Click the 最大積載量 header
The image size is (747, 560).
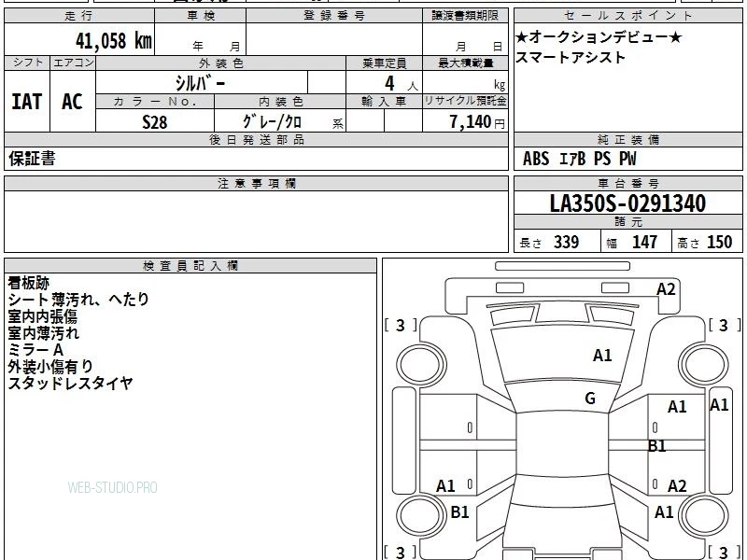465,63
